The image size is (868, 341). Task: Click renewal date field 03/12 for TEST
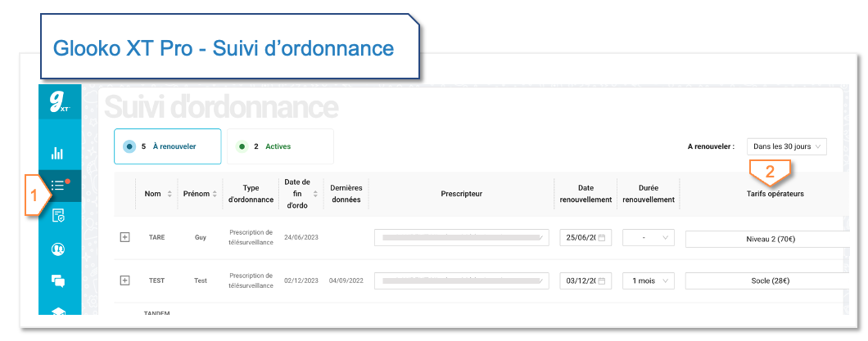585,280
